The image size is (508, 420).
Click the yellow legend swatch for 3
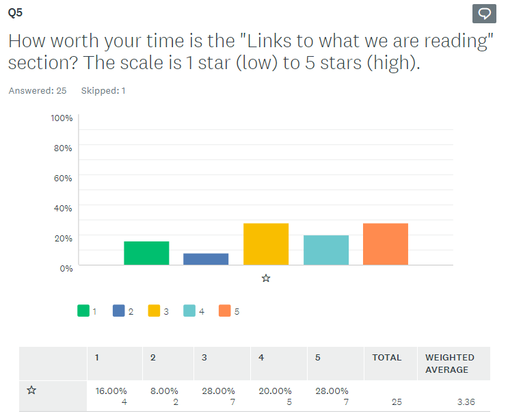click(155, 311)
